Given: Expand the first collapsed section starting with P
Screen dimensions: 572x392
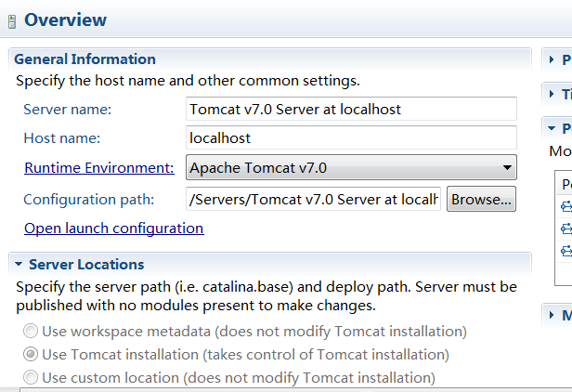Looking at the screenshot, I should coord(552,59).
